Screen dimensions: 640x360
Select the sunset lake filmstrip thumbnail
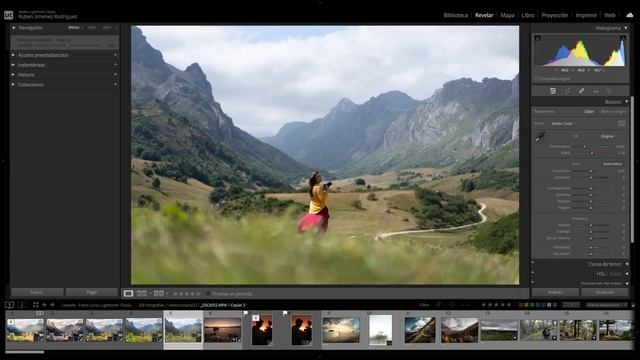(223, 330)
